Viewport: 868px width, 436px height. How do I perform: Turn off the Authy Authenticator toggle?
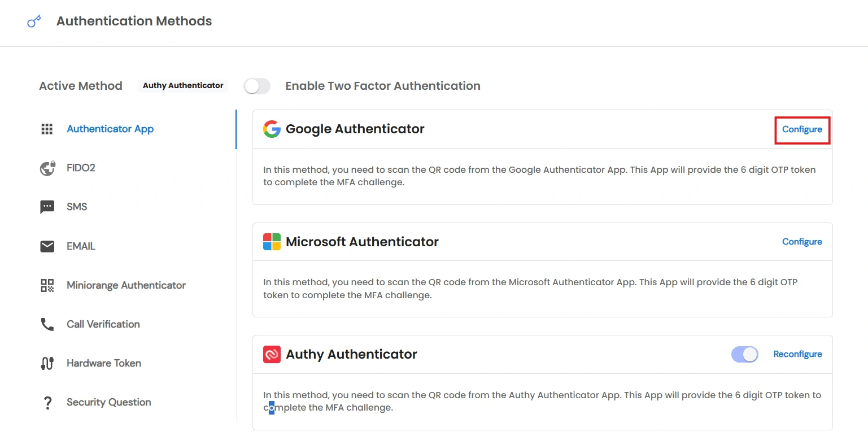tap(745, 354)
